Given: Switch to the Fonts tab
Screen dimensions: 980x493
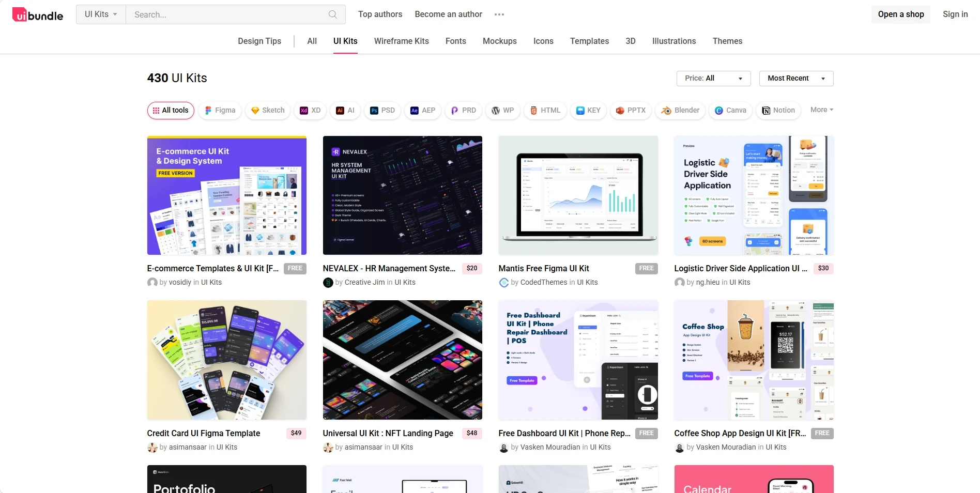Looking at the screenshot, I should pyautogui.click(x=455, y=41).
